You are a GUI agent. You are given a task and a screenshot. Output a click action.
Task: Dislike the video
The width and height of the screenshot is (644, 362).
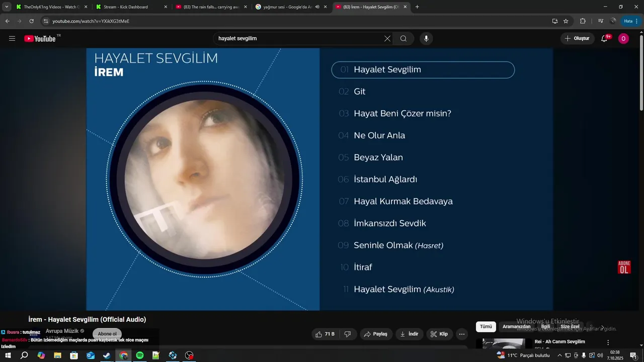[x=348, y=334]
